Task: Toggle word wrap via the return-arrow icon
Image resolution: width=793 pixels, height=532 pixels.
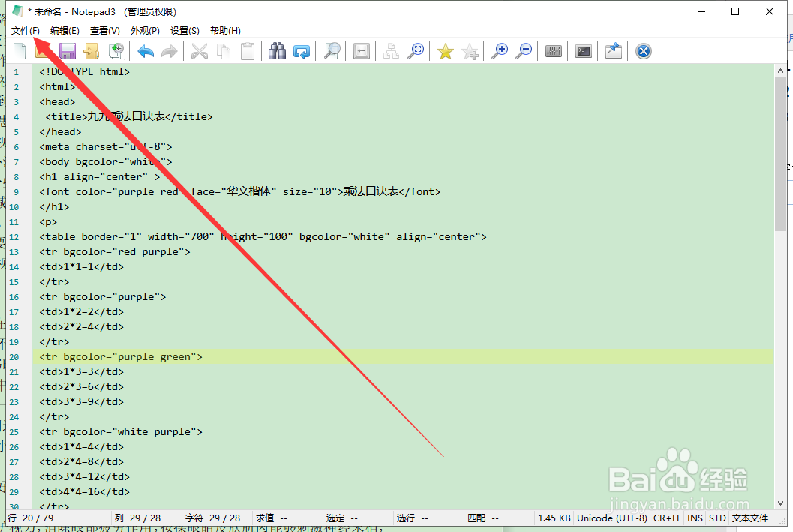Action: click(x=362, y=51)
